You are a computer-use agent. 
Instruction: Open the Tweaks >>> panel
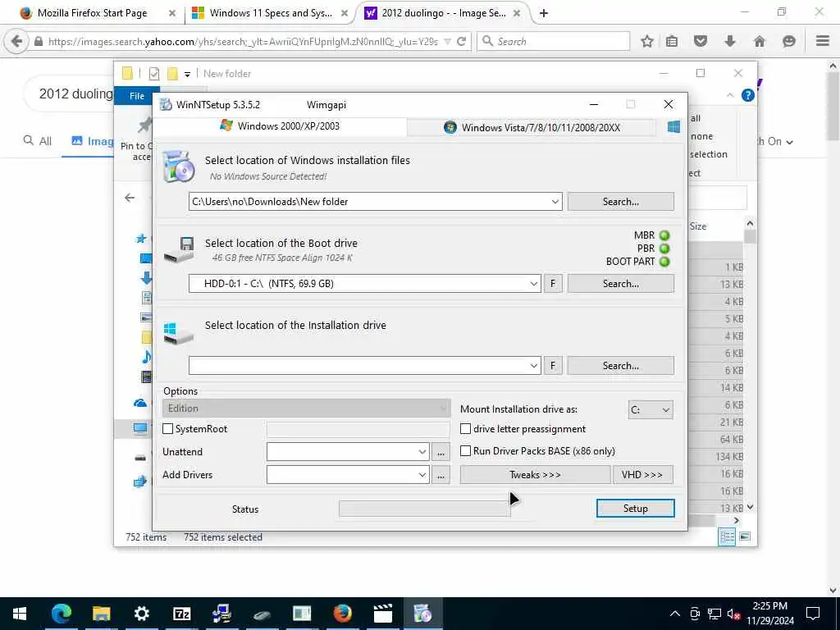pos(535,475)
